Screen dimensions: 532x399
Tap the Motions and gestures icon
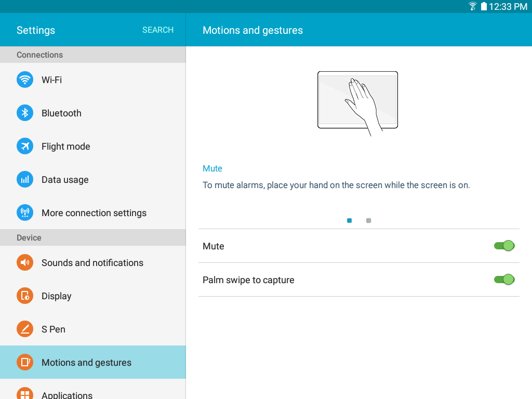click(x=25, y=362)
